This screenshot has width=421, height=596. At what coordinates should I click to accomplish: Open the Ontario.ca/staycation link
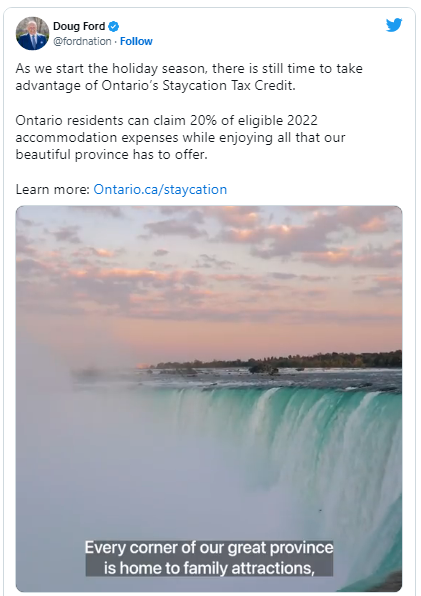[x=160, y=189]
